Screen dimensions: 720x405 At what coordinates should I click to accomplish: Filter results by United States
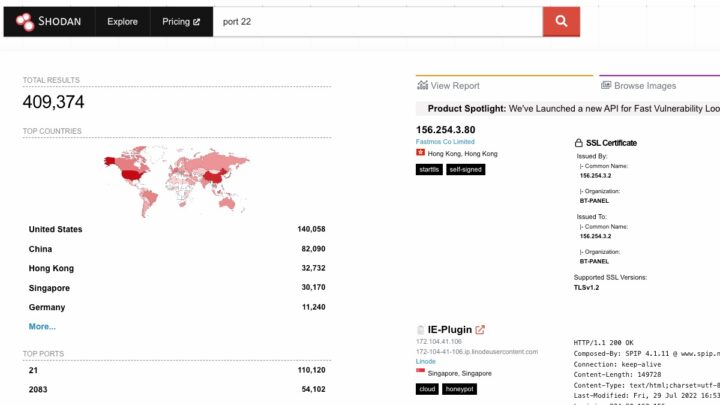56,229
